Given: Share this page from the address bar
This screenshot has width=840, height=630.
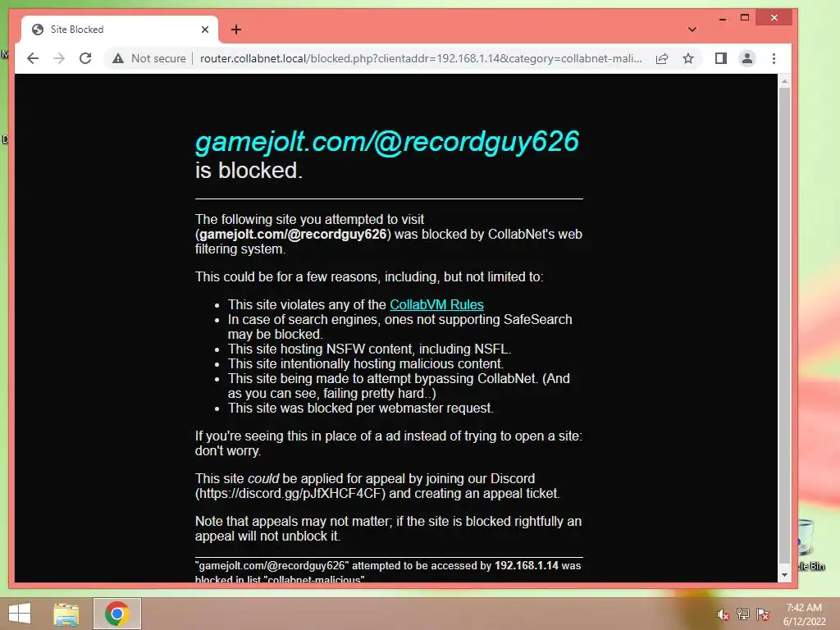Looking at the screenshot, I should pyautogui.click(x=662, y=58).
